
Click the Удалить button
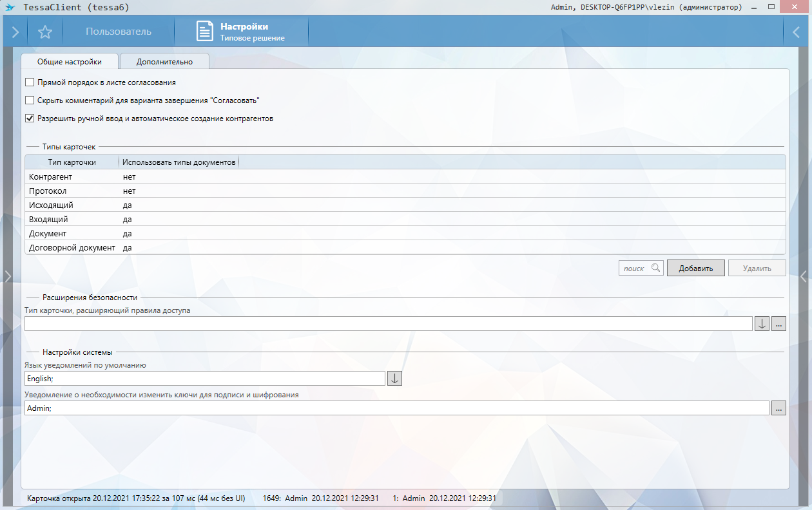pyautogui.click(x=757, y=268)
